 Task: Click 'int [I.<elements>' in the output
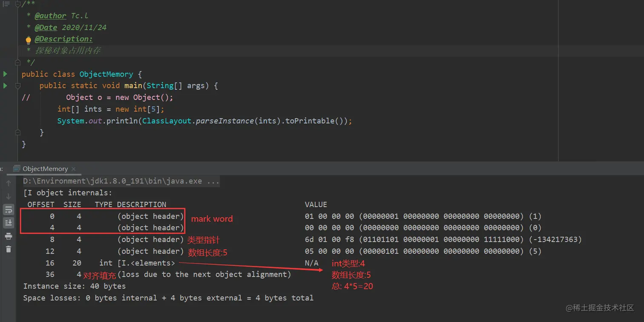click(x=137, y=263)
